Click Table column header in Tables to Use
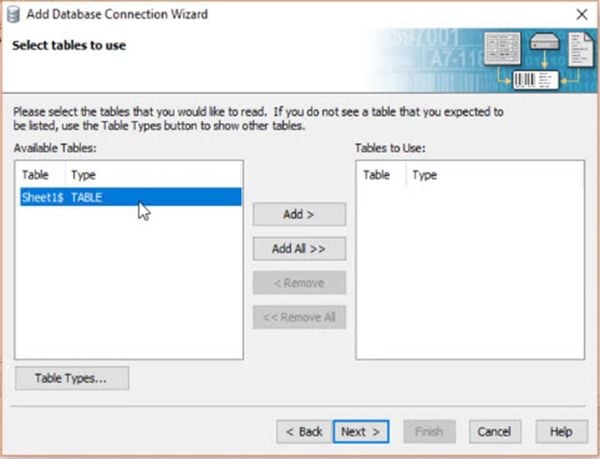Viewport: 600px width, 459px height. click(376, 175)
